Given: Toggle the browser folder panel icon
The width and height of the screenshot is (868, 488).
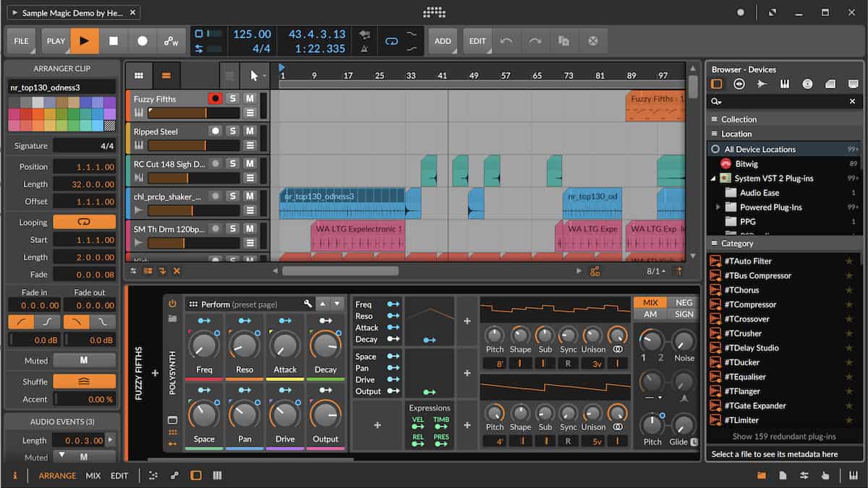Looking at the screenshot, I should [x=761, y=476].
